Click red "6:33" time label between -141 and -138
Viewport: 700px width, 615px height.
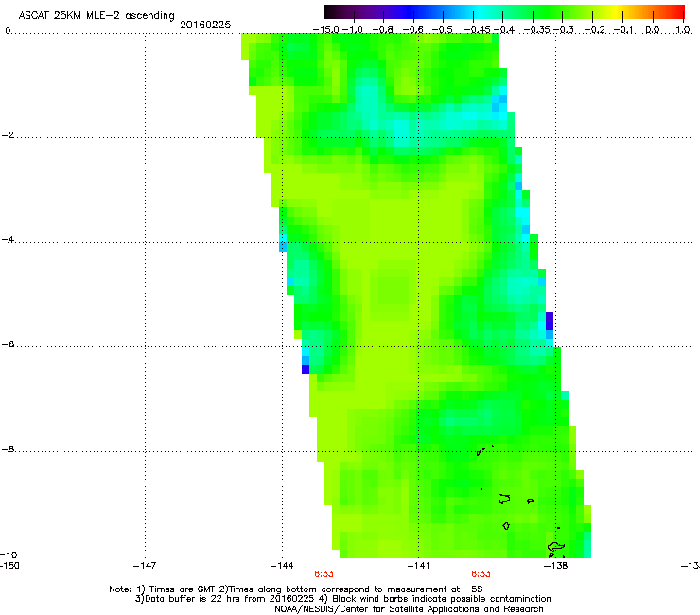point(481,574)
